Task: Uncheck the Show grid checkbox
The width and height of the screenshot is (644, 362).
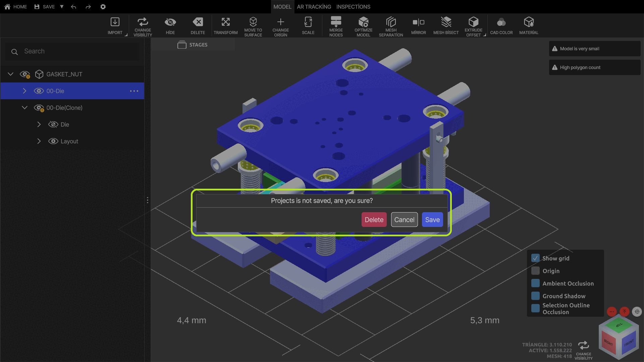Action: click(x=536, y=258)
